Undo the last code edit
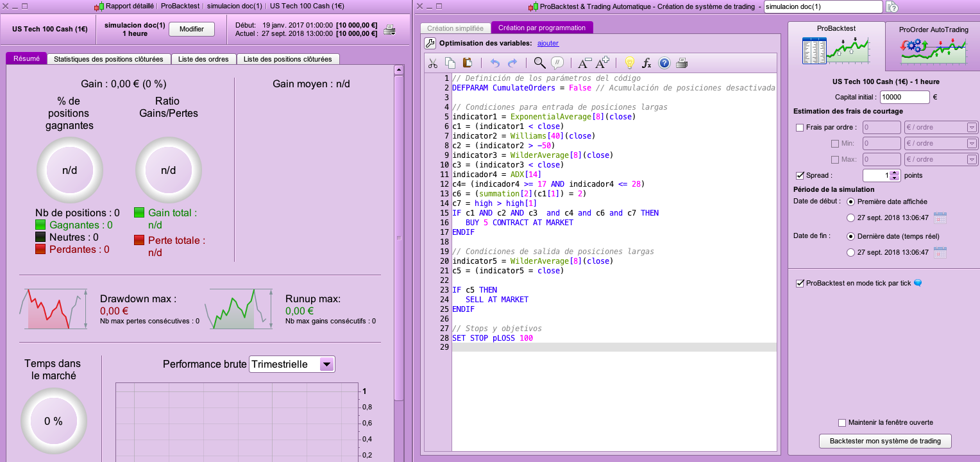Viewport: 980px width, 462px height. [494, 63]
